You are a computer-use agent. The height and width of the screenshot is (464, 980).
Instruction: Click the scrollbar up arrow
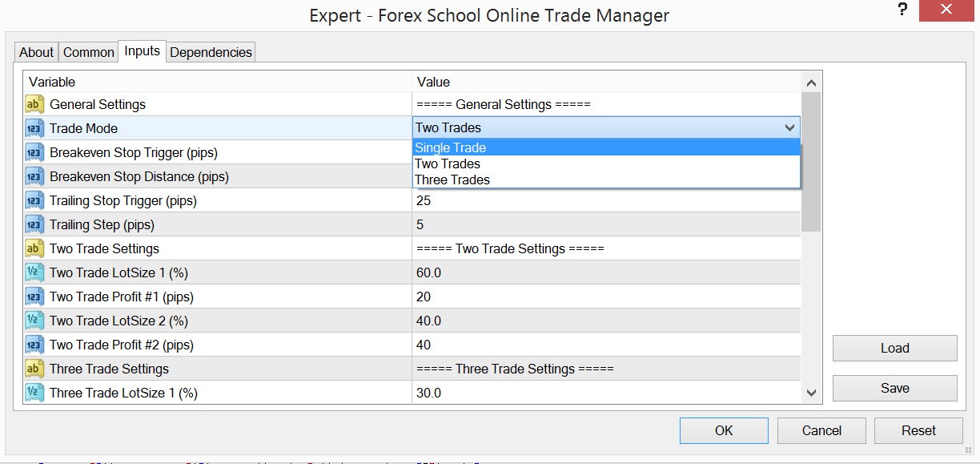[811, 83]
